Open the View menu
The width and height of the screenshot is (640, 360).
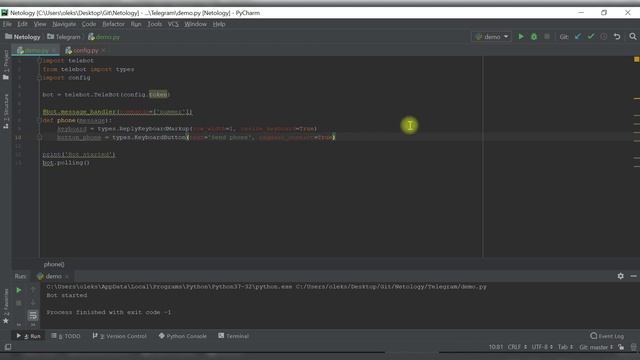[40, 24]
